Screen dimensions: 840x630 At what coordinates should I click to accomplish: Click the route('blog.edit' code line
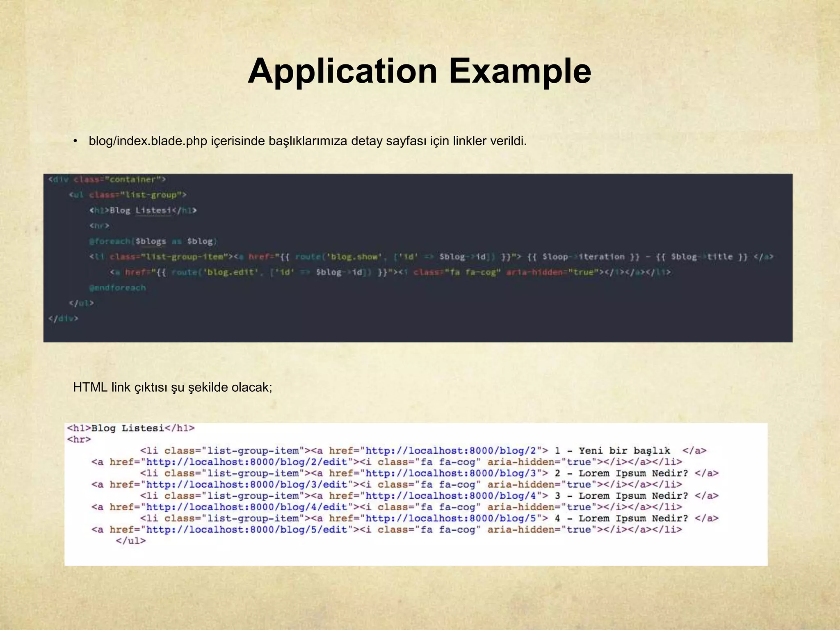(390, 272)
